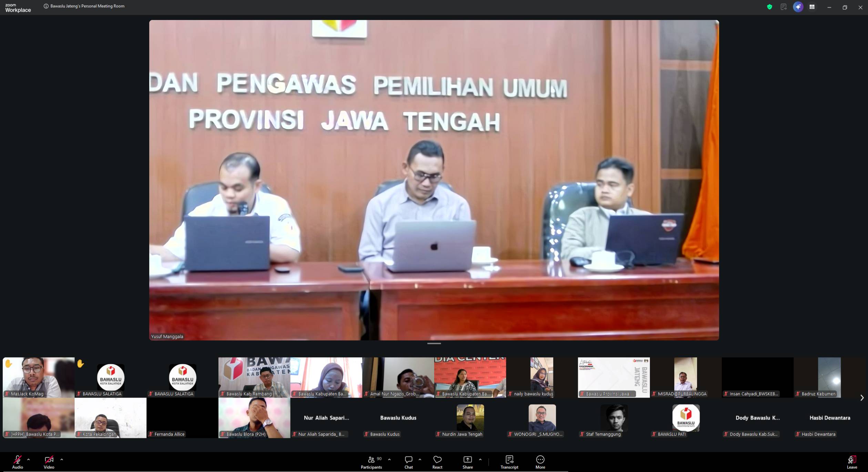868x472 pixels.
Task: Select the Hasbi Dewantara participant tile
Action: tap(829, 418)
